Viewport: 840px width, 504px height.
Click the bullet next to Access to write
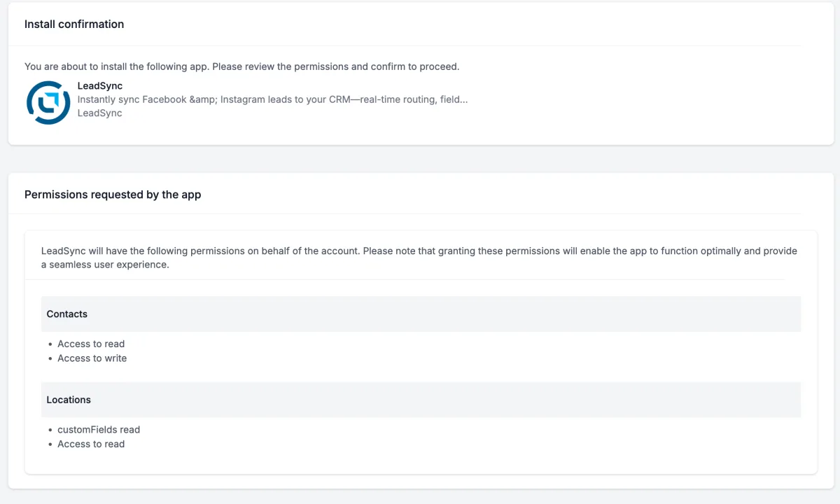[50, 358]
